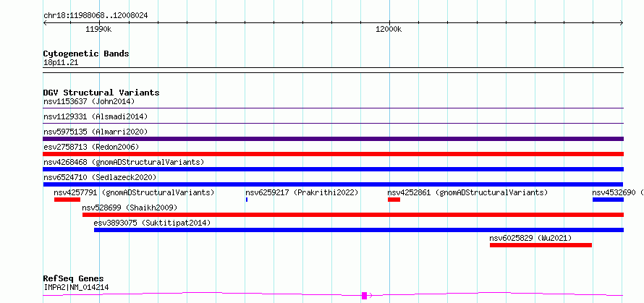
Task: Click the red esv2758713 variant bar
Action: click(x=334, y=154)
